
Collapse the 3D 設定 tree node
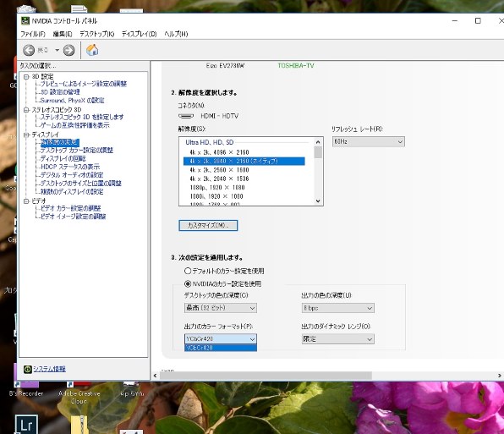[x=26, y=77]
